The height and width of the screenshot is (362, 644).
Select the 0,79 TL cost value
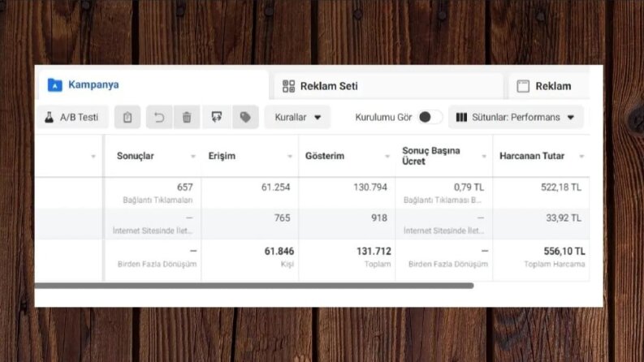click(x=469, y=187)
